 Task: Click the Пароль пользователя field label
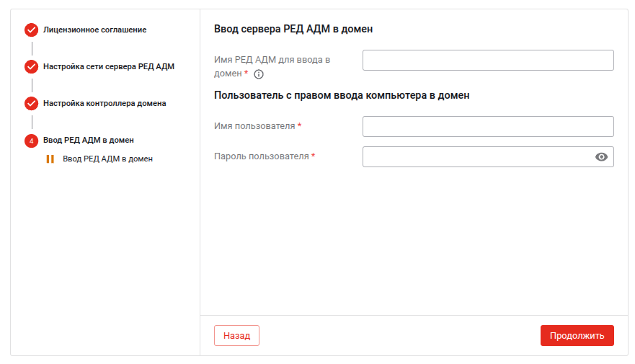pos(262,156)
